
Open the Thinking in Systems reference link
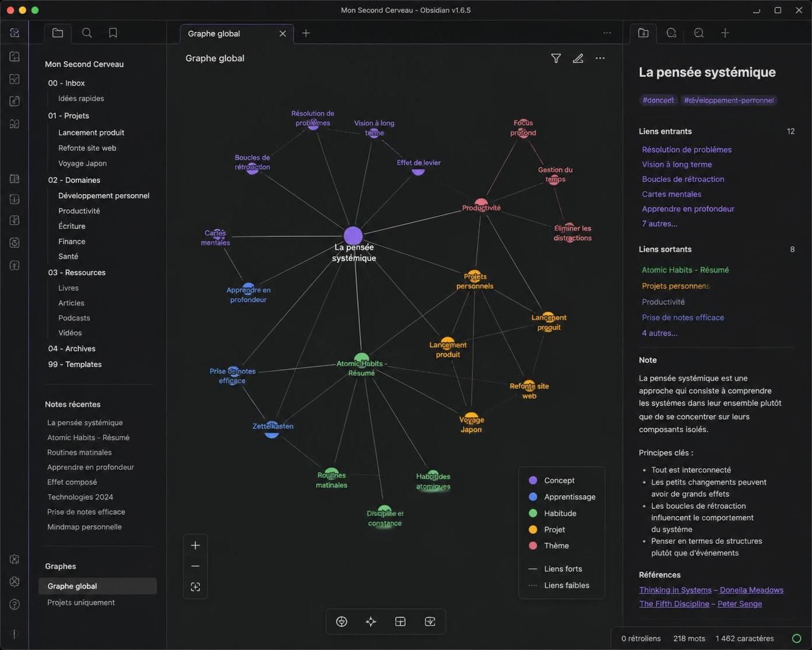point(675,590)
